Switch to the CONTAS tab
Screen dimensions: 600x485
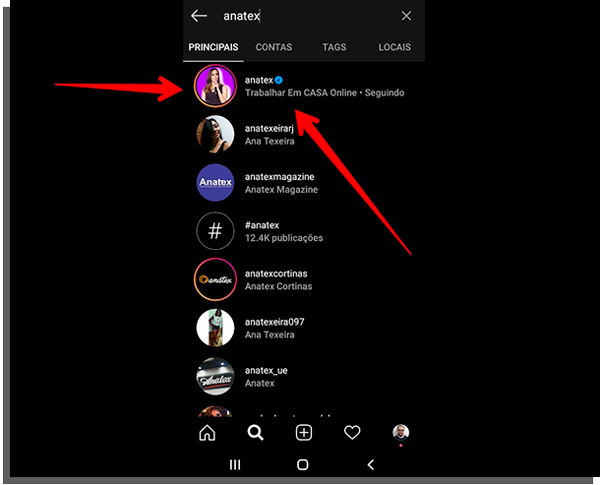point(274,47)
